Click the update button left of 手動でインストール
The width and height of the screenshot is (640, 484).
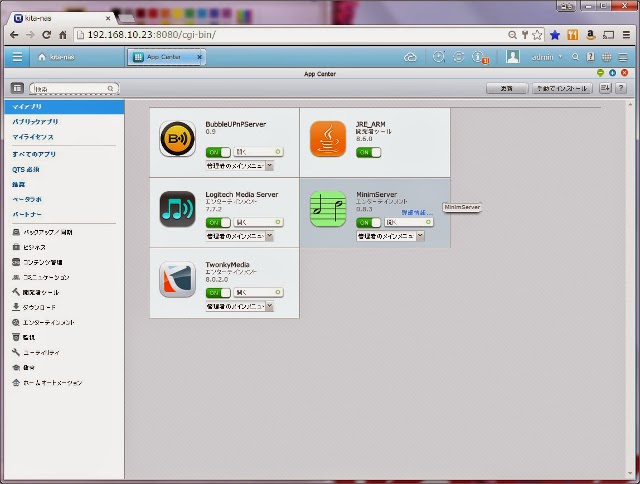507,88
